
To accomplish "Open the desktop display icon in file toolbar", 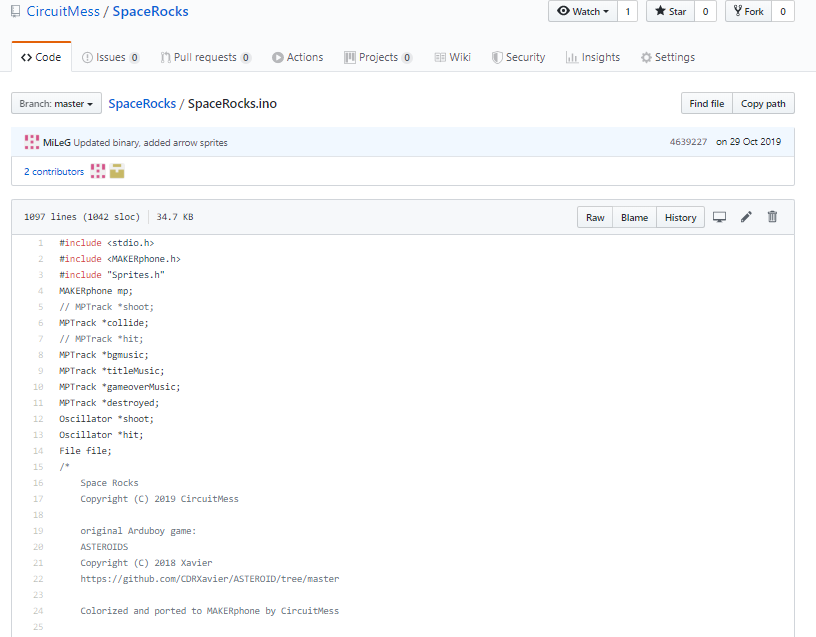I will click(x=719, y=217).
